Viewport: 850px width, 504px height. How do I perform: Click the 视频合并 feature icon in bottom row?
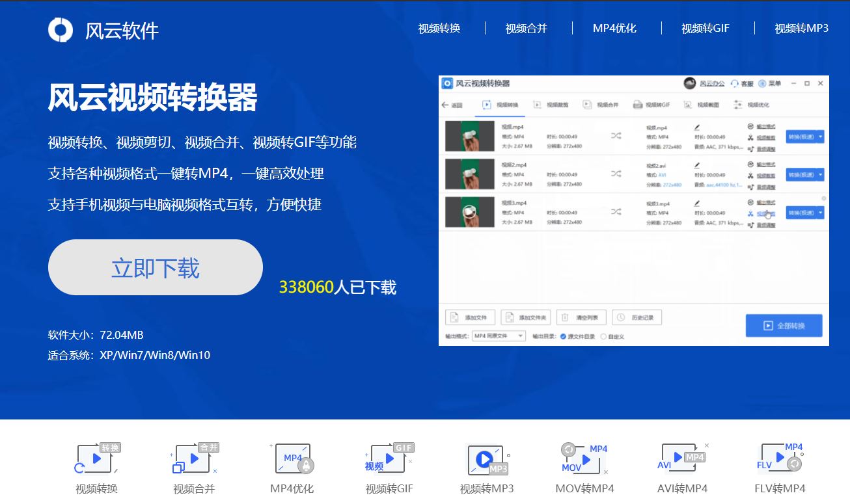[x=194, y=459]
